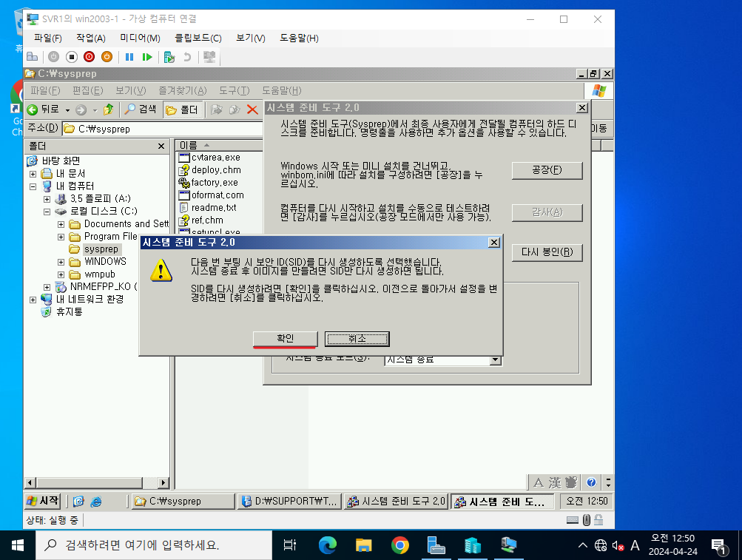Viewport: 742px width, 560px height.
Task: Click the Show Desktop quick launch icon
Action: pyautogui.click(x=78, y=502)
